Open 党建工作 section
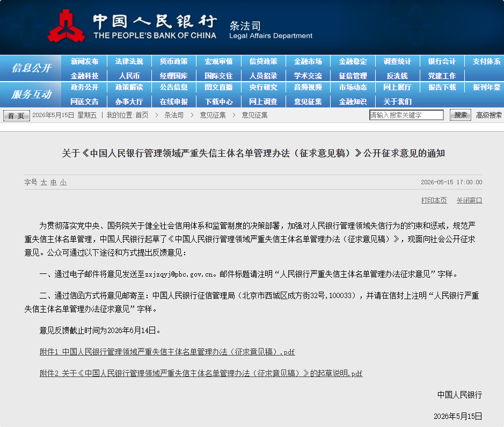 442,76
